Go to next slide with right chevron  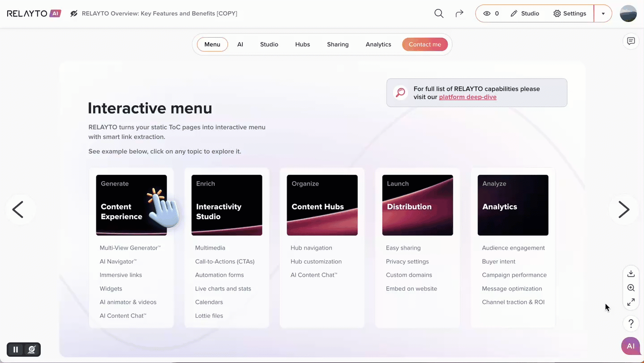tap(623, 209)
